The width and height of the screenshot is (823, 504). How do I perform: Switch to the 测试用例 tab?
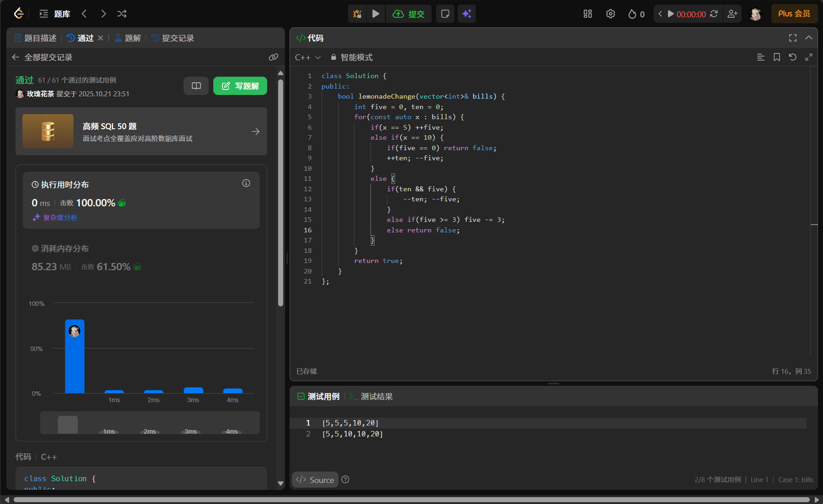(x=318, y=396)
